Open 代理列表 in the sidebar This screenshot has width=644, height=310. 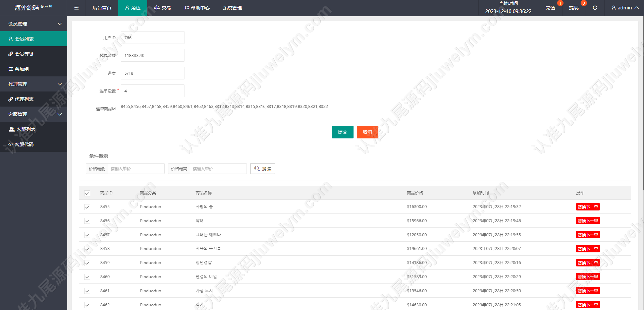click(x=34, y=99)
